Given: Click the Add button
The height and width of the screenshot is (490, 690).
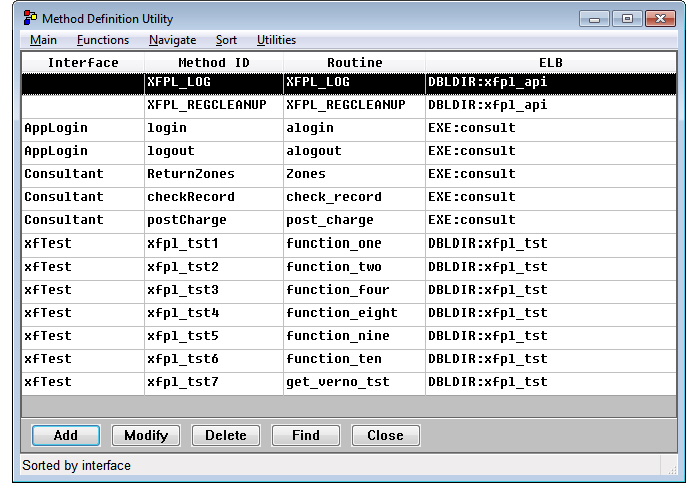Looking at the screenshot, I should pos(66,435).
